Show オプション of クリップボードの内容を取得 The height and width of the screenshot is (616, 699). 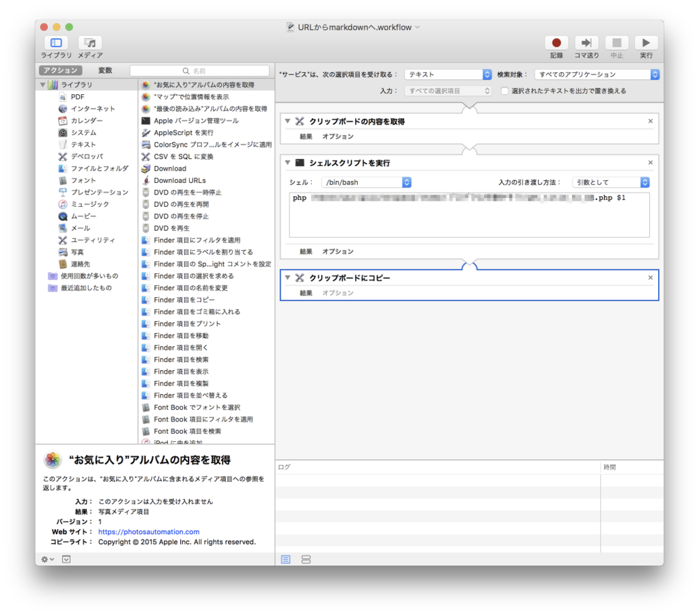point(338,137)
